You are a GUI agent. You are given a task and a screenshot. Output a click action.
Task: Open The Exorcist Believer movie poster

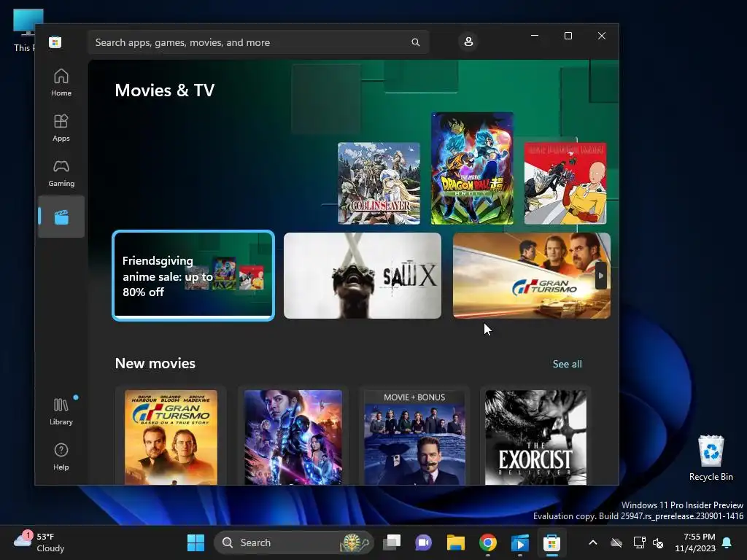coord(535,437)
